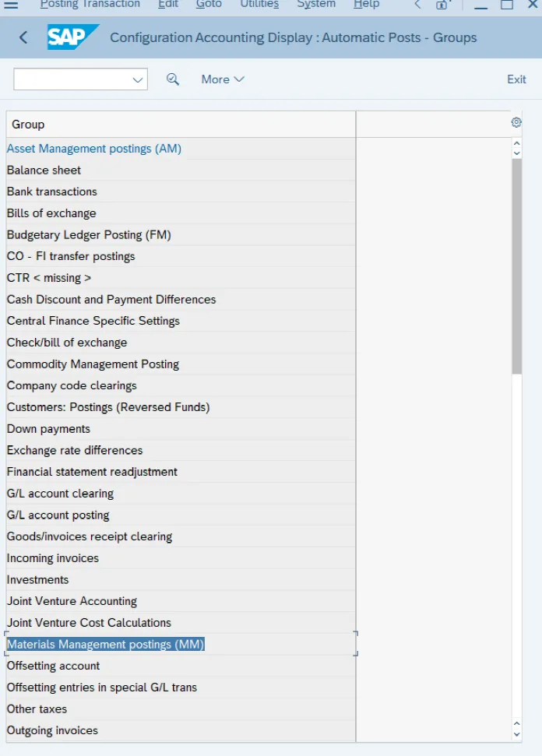Open Asset Management postings (AM) group
The width and height of the screenshot is (542, 756).
click(x=94, y=149)
